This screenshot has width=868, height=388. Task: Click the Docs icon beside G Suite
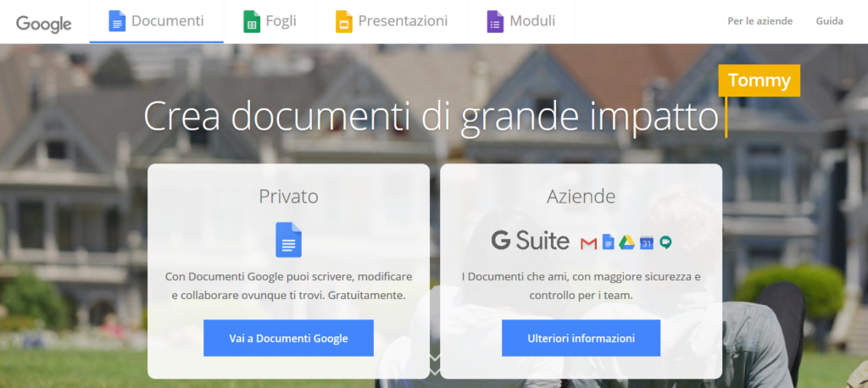click(609, 242)
